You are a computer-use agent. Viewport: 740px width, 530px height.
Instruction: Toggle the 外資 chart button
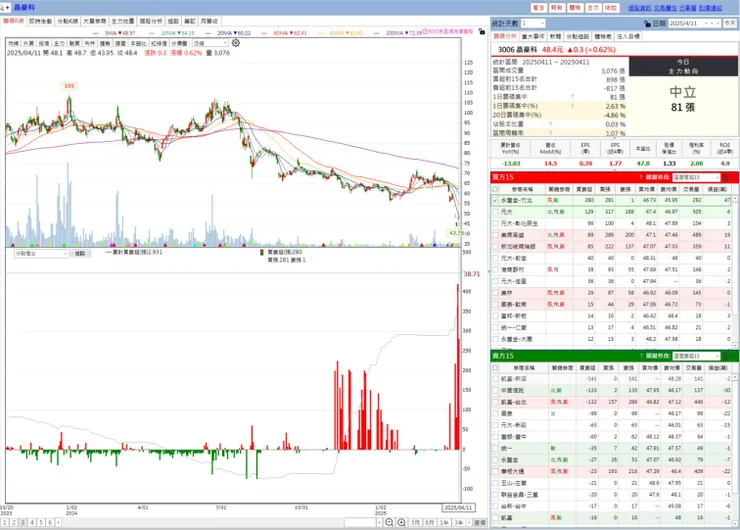(x=28, y=43)
